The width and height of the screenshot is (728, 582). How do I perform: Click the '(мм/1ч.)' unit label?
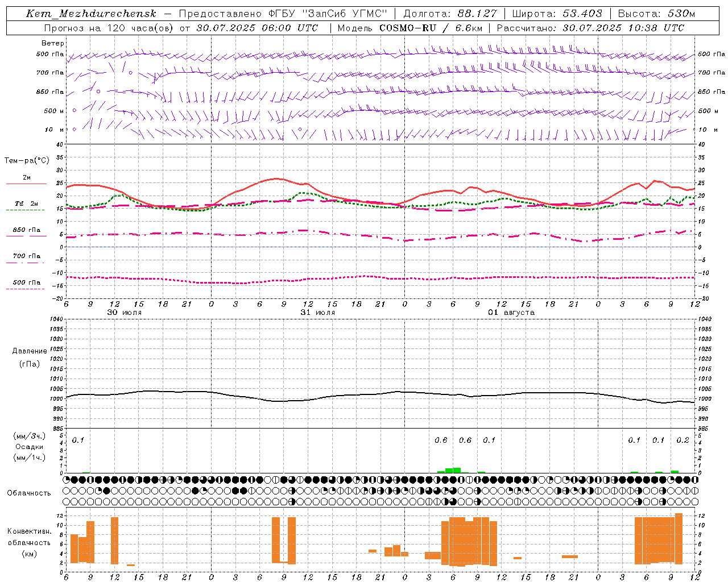click(x=30, y=457)
